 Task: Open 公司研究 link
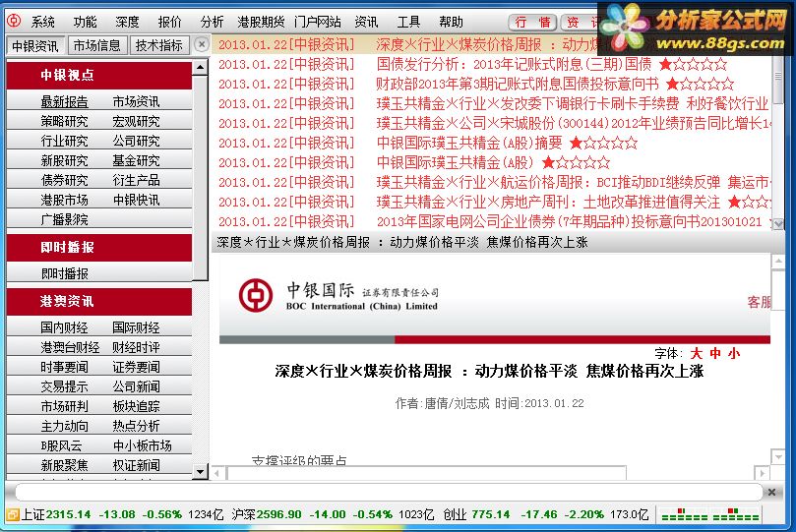(x=136, y=141)
